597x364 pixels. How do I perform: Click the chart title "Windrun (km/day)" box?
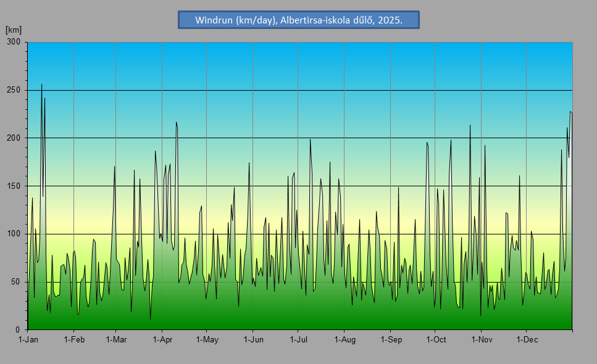tap(299, 20)
